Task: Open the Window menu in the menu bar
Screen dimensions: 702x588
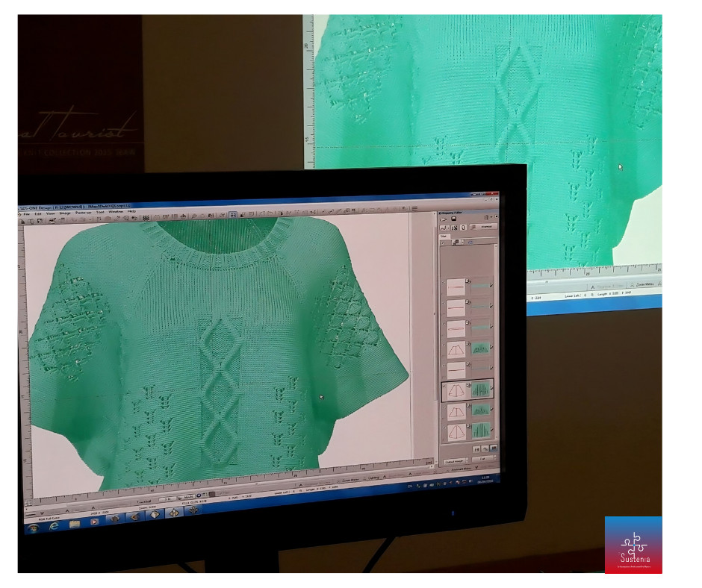Action: pyautogui.click(x=116, y=212)
